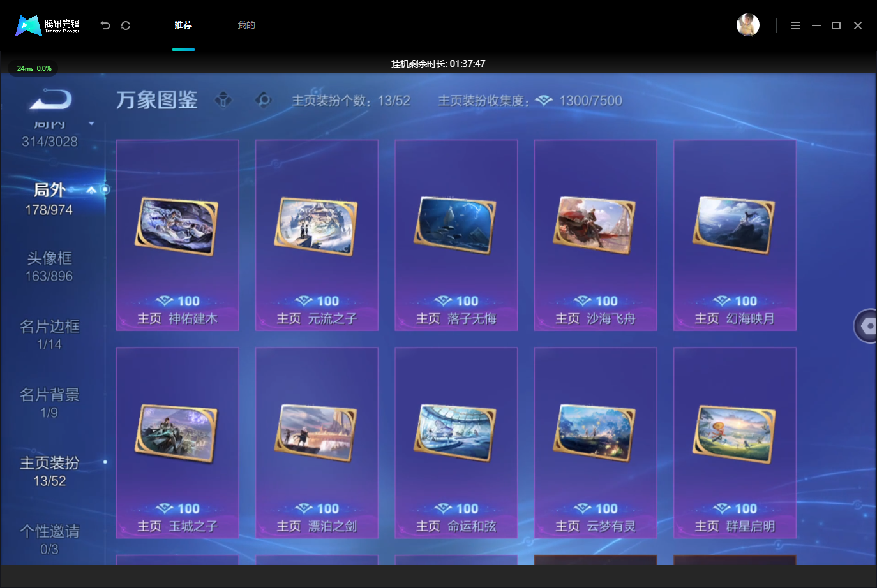877x588 pixels.
Task: Click the in-game back arrow button
Action: click(51, 99)
